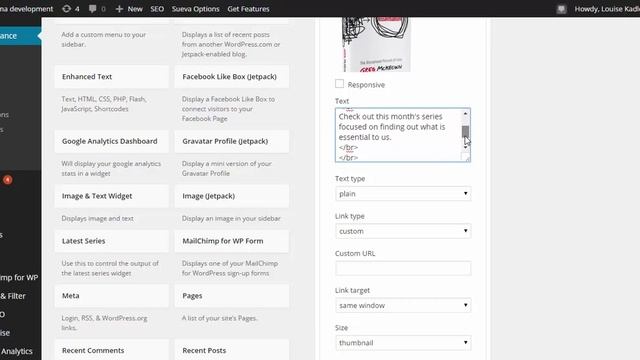Select the Meta widget

click(111, 296)
